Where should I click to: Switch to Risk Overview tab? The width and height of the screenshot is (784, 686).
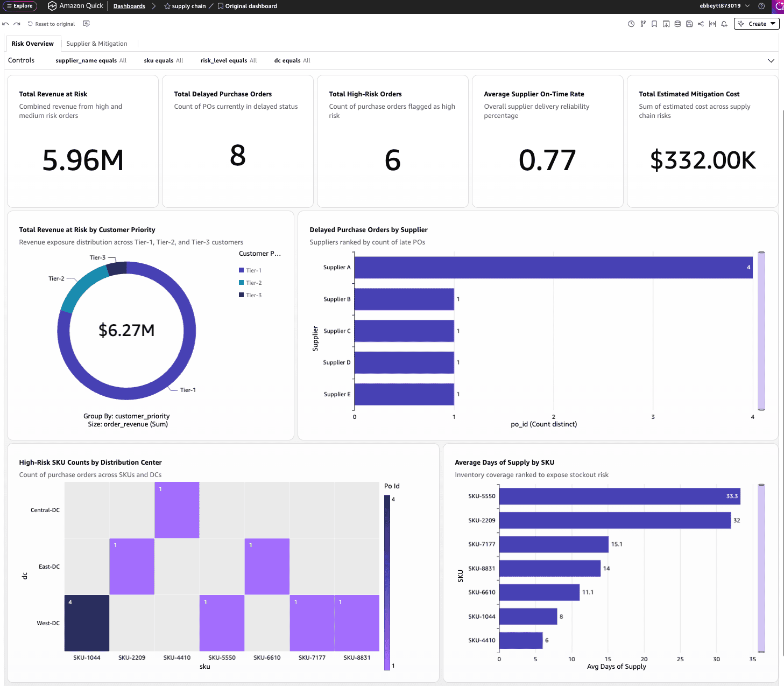(x=33, y=44)
